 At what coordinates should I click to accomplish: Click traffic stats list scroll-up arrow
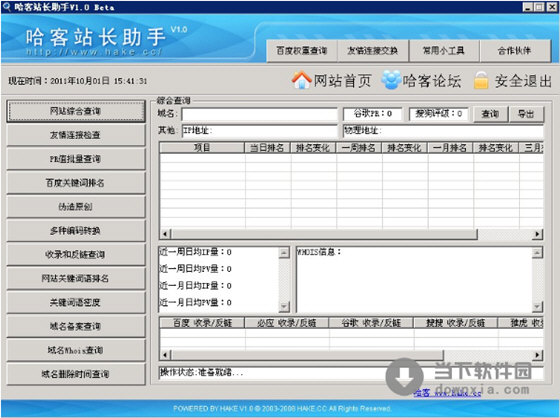(x=284, y=253)
